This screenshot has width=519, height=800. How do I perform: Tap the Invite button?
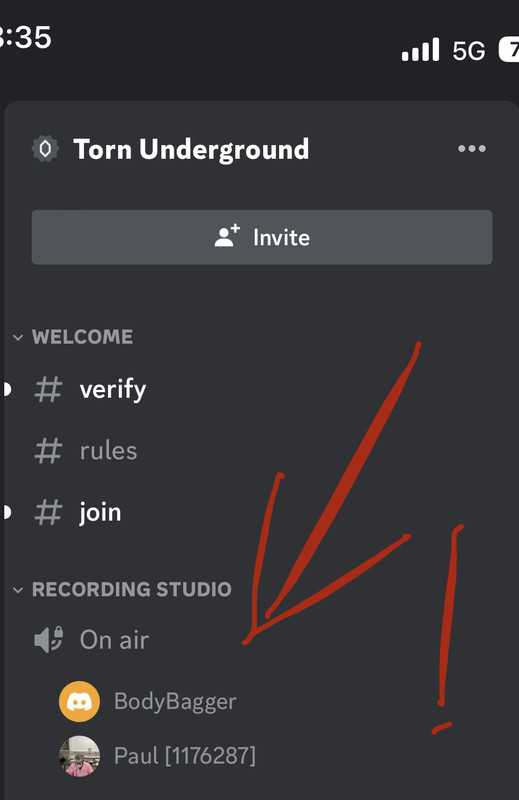[262, 237]
